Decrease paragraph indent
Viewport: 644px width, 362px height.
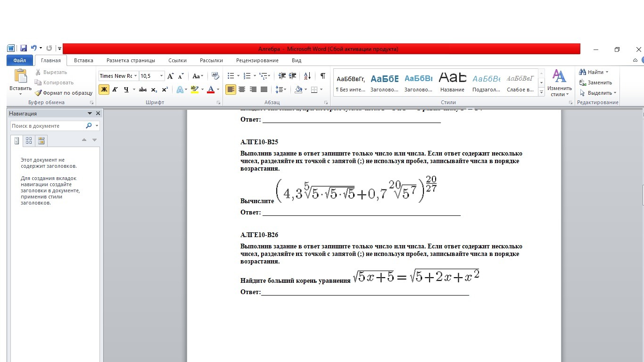coord(282,76)
